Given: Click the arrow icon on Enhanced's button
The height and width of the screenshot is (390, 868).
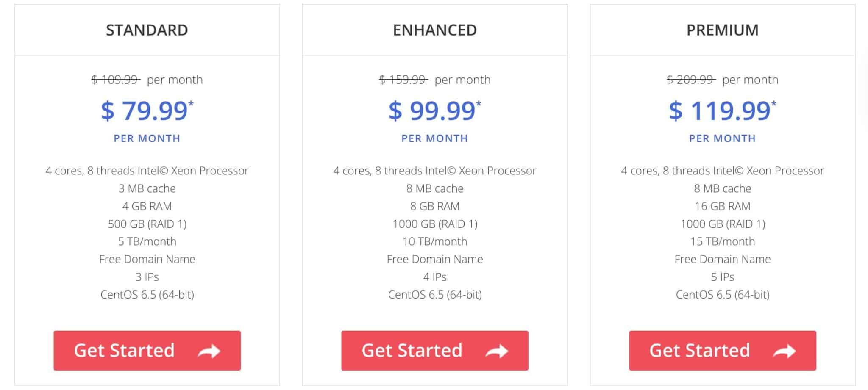Looking at the screenshot, I should (x=497, y=351).
